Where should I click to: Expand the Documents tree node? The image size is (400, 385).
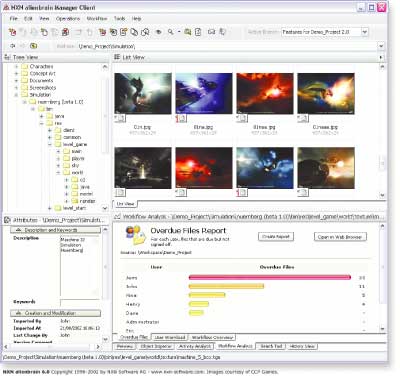coord(16,81)
